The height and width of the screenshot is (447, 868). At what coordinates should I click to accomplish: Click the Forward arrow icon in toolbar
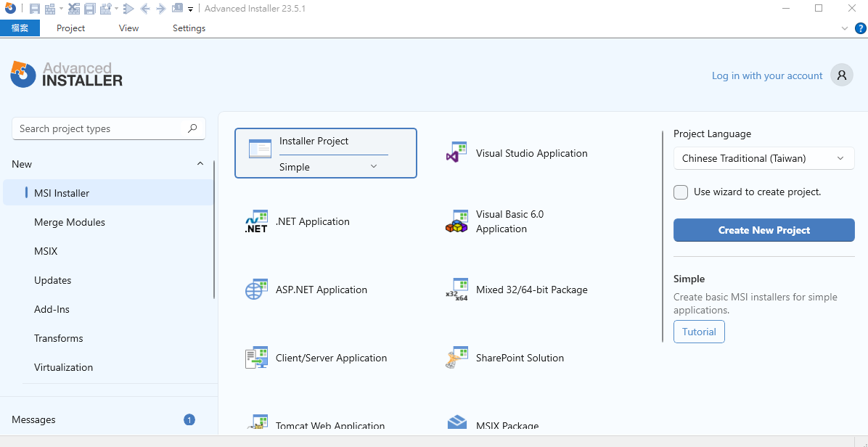(x=160, y=8)
